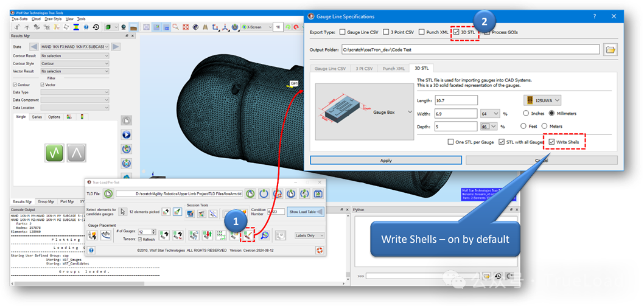The width and height of the screenshot is (644, 306).
Task: Check One STL per Gauge
Action: tap(450, 142)
